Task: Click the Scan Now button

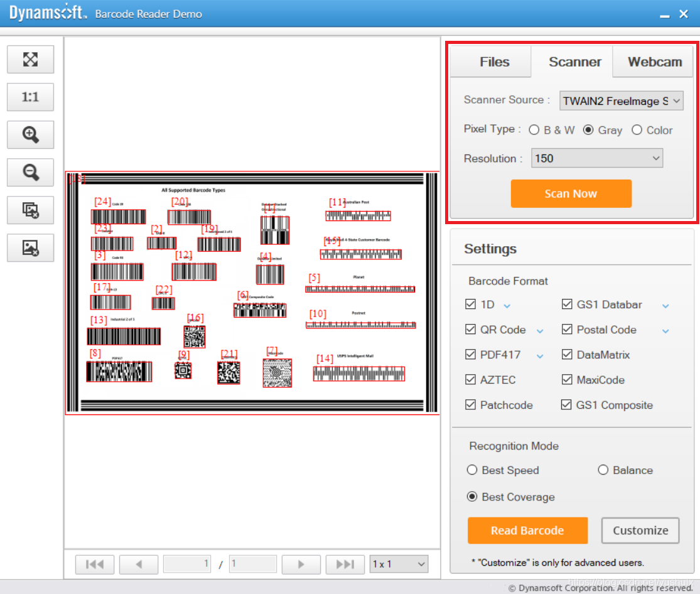Action: click(571, 193)
